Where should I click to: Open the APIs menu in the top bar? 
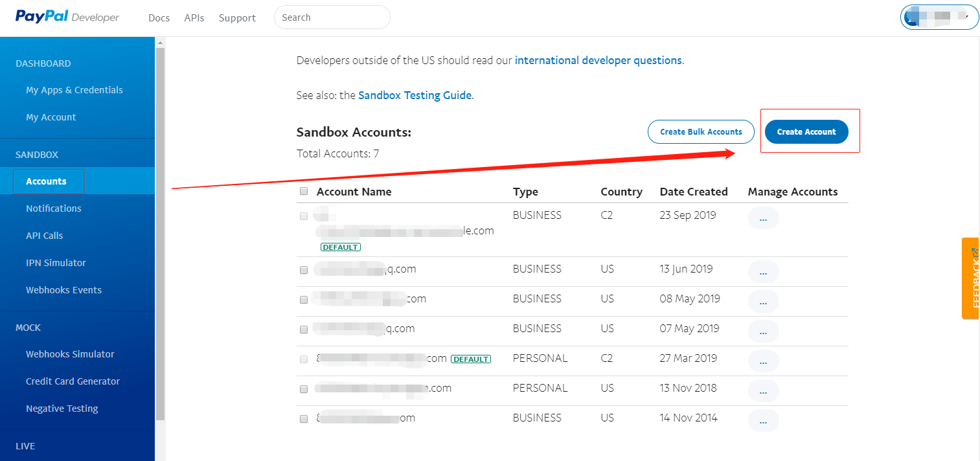(x=194, y=18)
